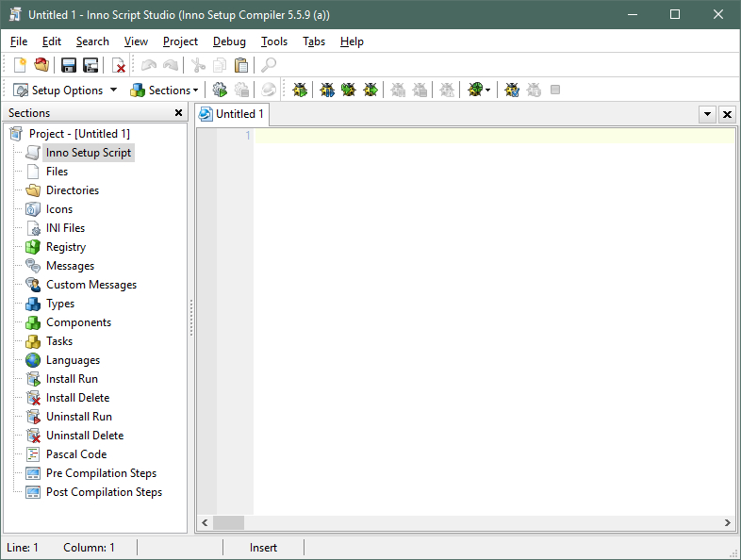
Task: Select Tasks section in tree
Action: [59, 341]
